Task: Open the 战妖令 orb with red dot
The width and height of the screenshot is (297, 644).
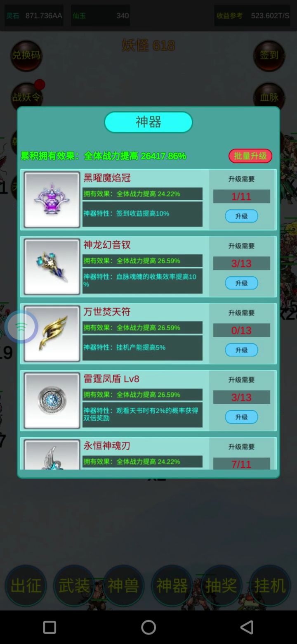Action: 26,97
